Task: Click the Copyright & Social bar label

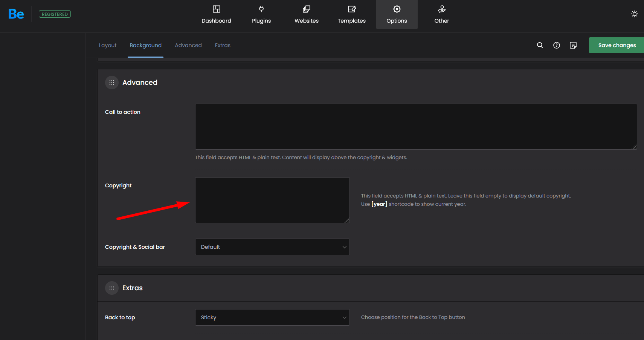Action: 135,247
